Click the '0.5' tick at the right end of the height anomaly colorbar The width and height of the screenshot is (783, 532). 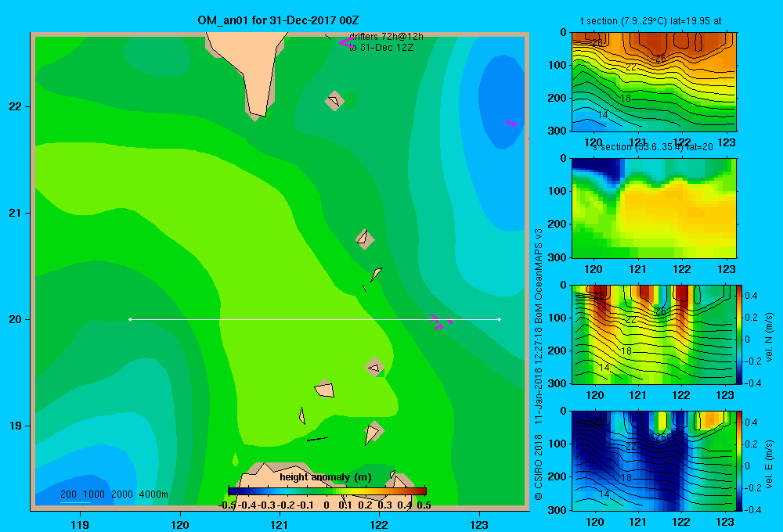click(x=424, y=505)
